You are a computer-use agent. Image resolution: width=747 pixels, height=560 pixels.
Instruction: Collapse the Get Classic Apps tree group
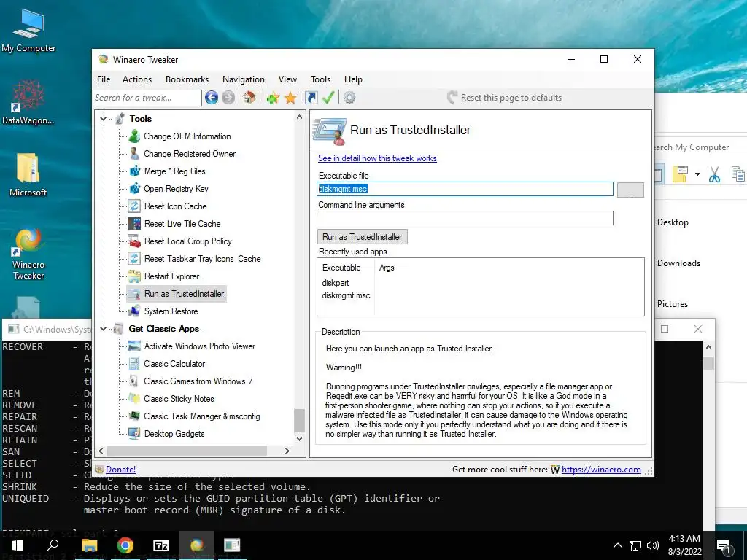click(104, 329)
